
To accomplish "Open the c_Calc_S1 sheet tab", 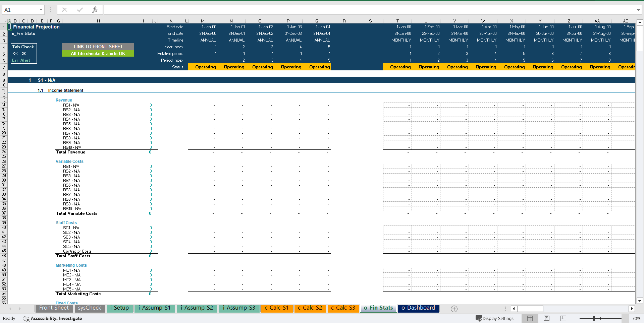I will [x=277, y=308].
